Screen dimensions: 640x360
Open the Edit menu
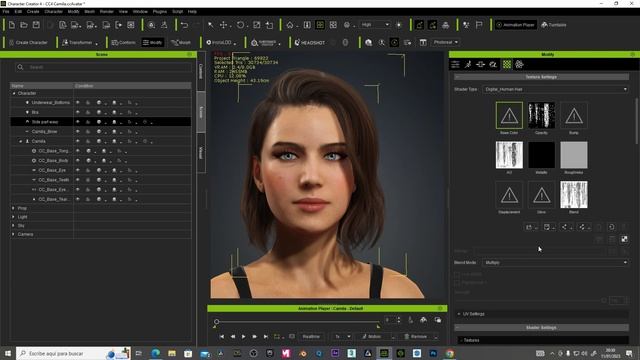click(18, 11)
